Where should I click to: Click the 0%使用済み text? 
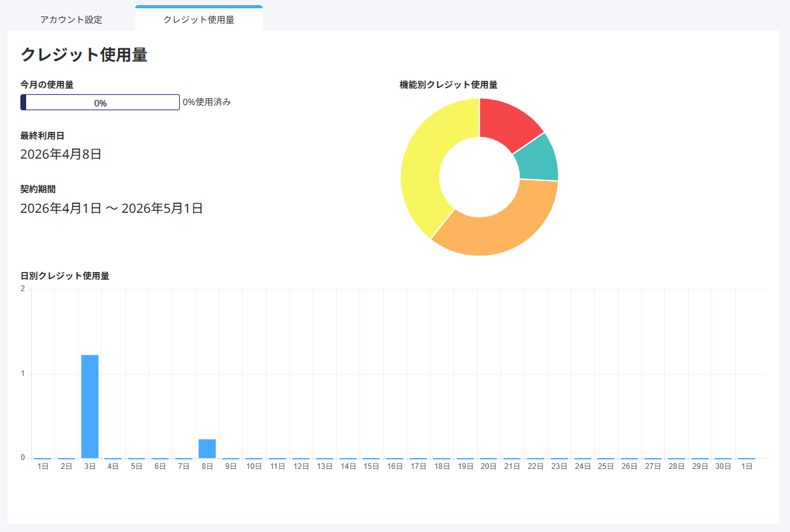pos(207,102)
